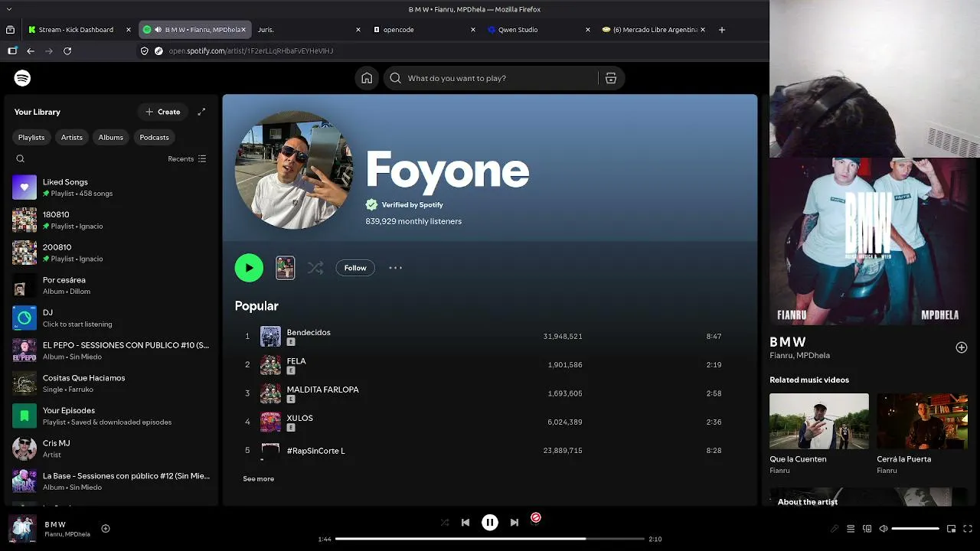This screenshot has height=551, width=980.
Task: Open Cerrá la Puerta music video thumbnail
Action: tap(923, 421)
